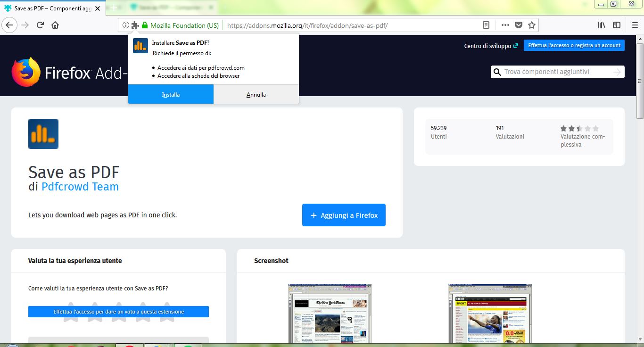
Task: Click the add-on puzzle piece icon in the address bar
Action: pos(135,25)
